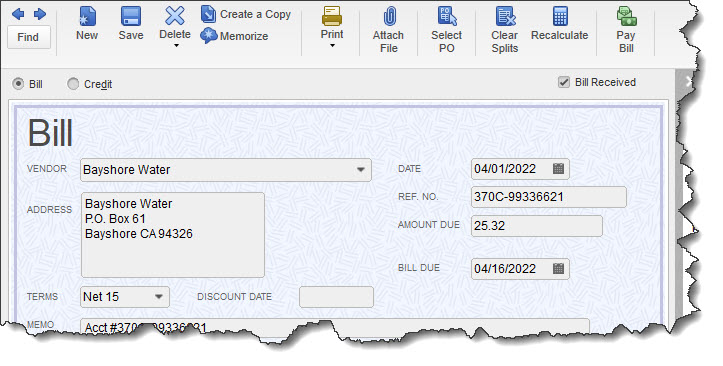Open the Terms Net 15 dropdown

159,297
